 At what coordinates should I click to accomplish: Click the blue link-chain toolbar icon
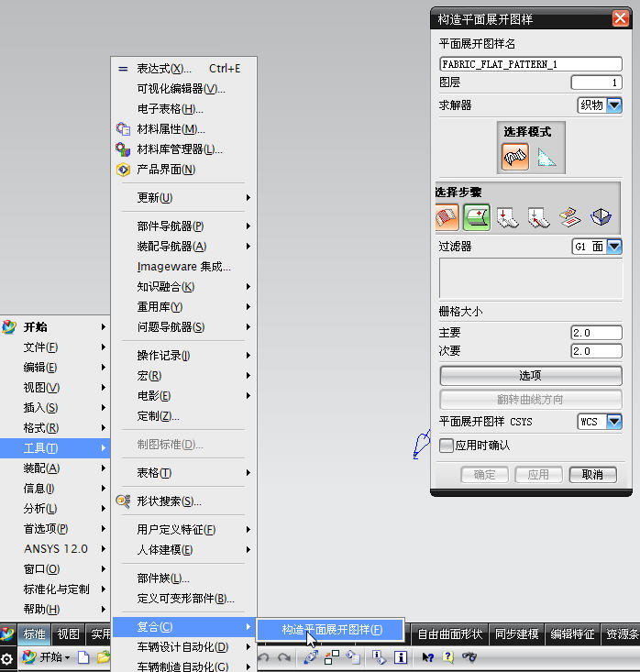click(311, 657)
